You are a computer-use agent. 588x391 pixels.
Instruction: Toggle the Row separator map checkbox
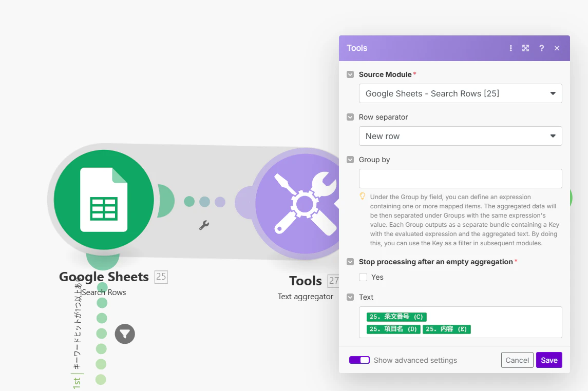pos(350,117)
